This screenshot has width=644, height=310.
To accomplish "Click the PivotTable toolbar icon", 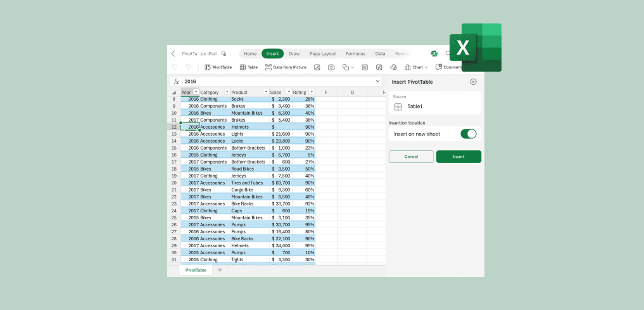I will pyautogui.click(x=217, y=67).
